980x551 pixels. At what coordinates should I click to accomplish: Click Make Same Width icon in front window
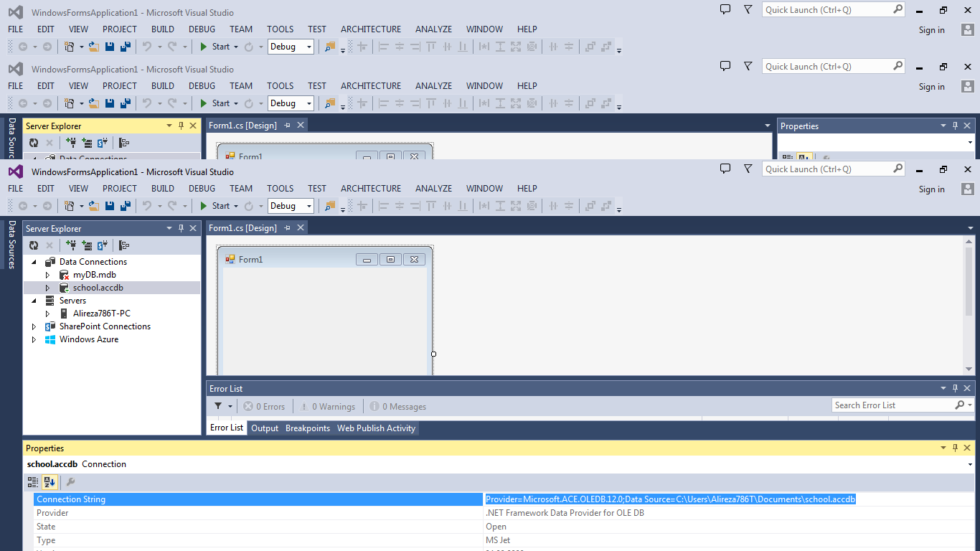coord(484,206)
